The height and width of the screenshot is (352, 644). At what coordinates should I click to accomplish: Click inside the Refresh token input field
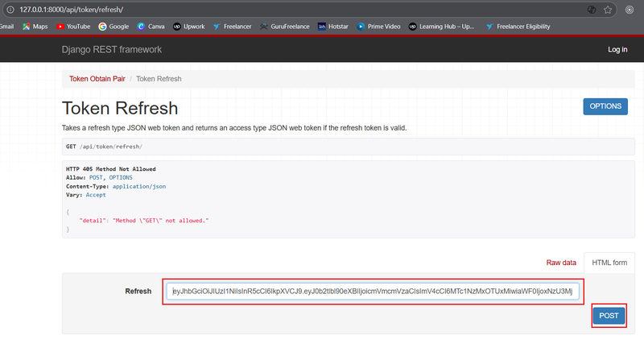pyautogui.click(x=373, y=292)
